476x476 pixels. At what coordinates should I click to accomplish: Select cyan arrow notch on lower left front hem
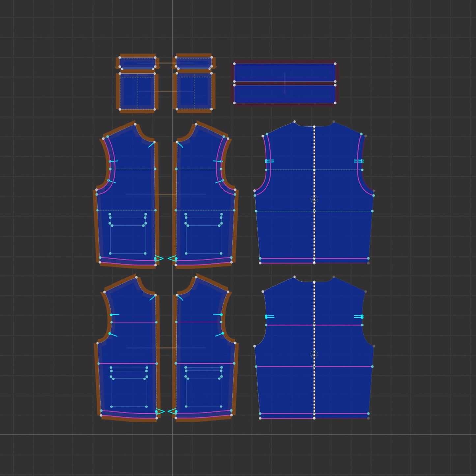pyautogui.click(x=160, y=411)
